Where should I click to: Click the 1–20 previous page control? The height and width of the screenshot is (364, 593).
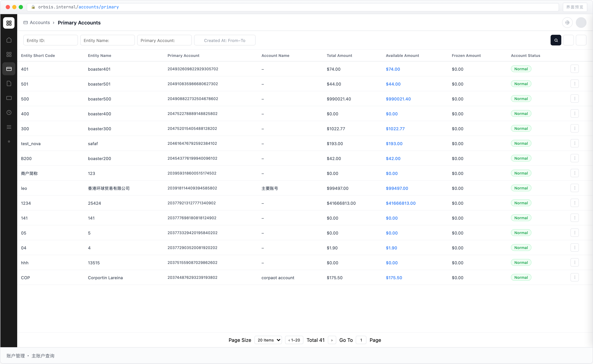[x=294, y=340]
